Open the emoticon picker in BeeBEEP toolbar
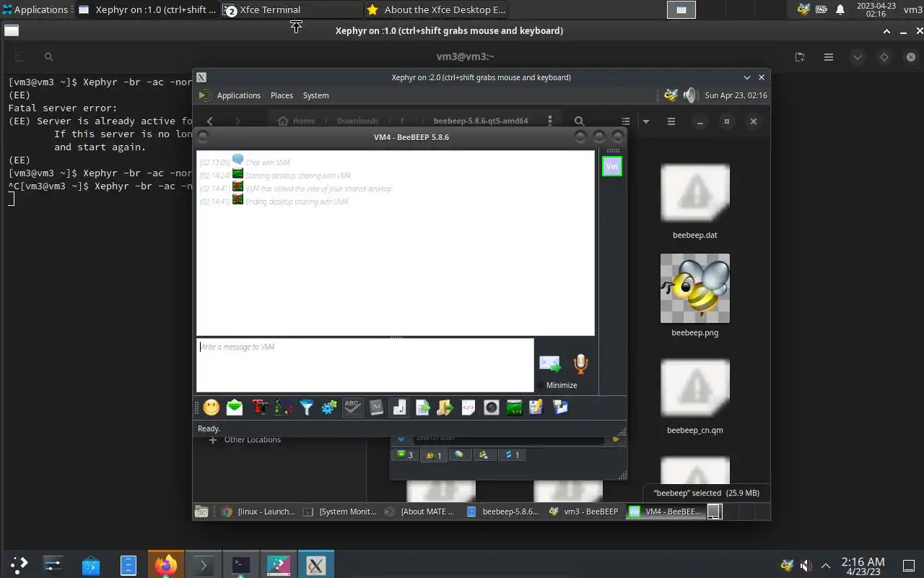This screenshot has width=924, height=578. click(x=211, y=407)
